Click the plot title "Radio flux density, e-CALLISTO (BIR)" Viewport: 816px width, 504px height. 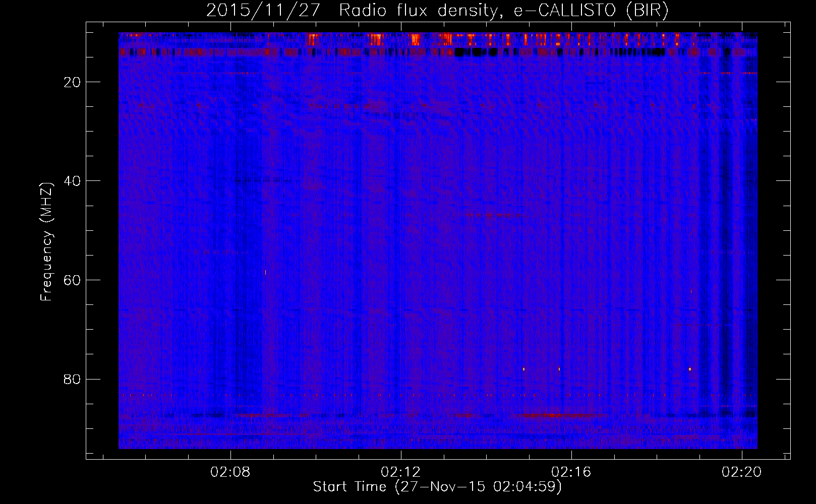[x=503, y=11]
